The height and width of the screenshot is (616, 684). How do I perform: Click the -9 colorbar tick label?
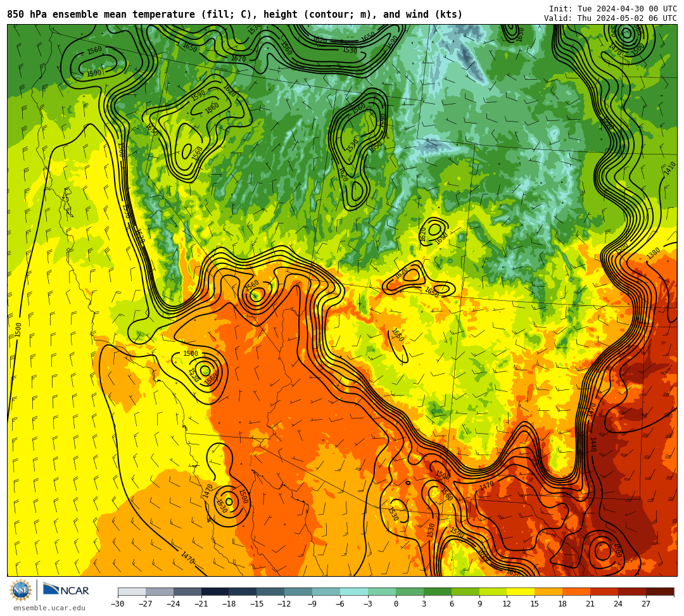coord(312,604)
